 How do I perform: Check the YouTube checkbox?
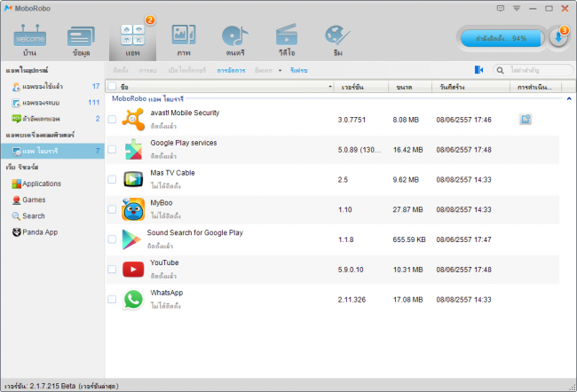coord(112,270)
